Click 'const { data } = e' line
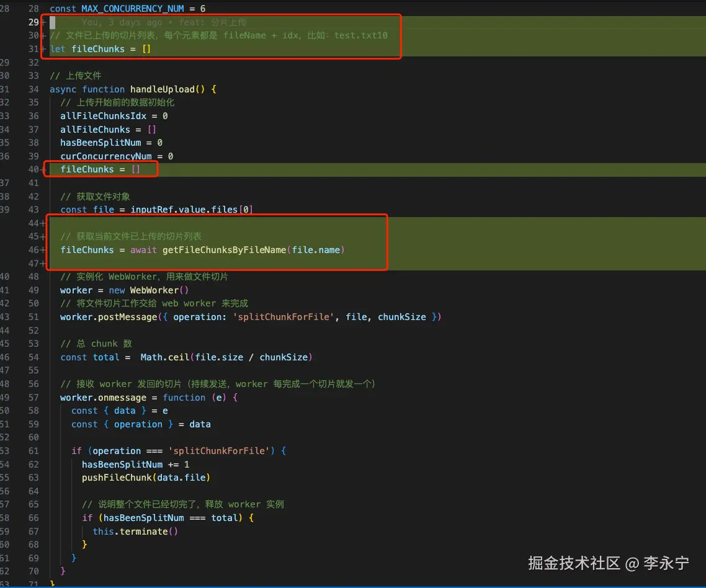This screenshot has width=706, height=588. (x=119, y=411)
